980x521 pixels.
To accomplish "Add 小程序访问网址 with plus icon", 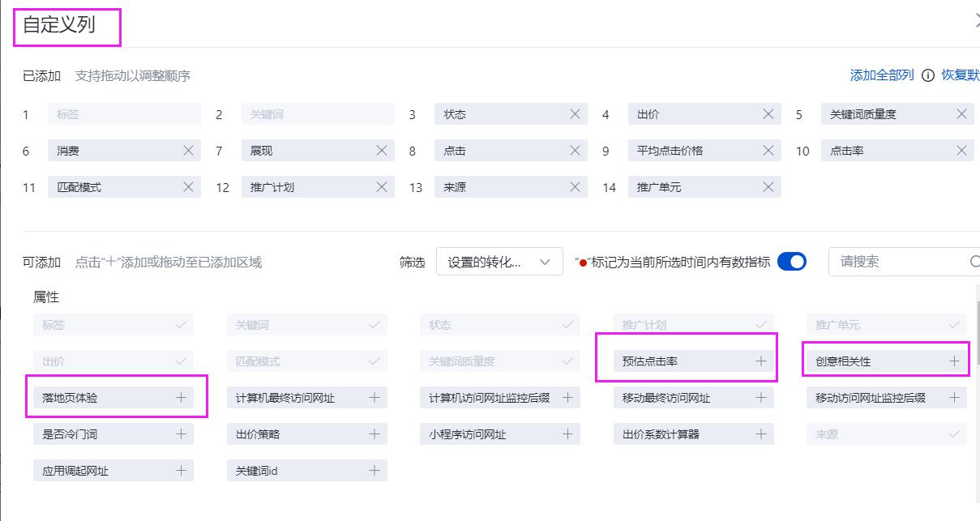I will (567, 434).
